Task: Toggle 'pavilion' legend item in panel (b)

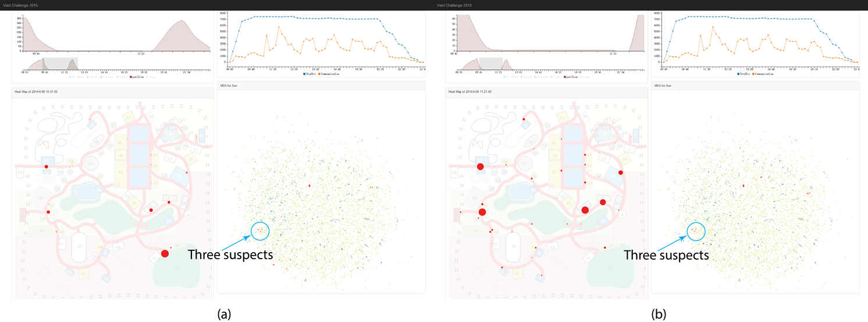Action: (571, 77)
